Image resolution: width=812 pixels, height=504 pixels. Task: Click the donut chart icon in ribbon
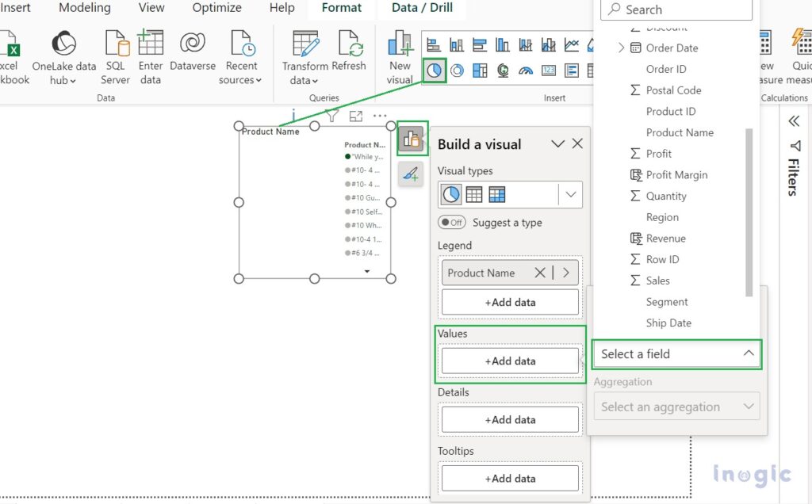point(458,71)
